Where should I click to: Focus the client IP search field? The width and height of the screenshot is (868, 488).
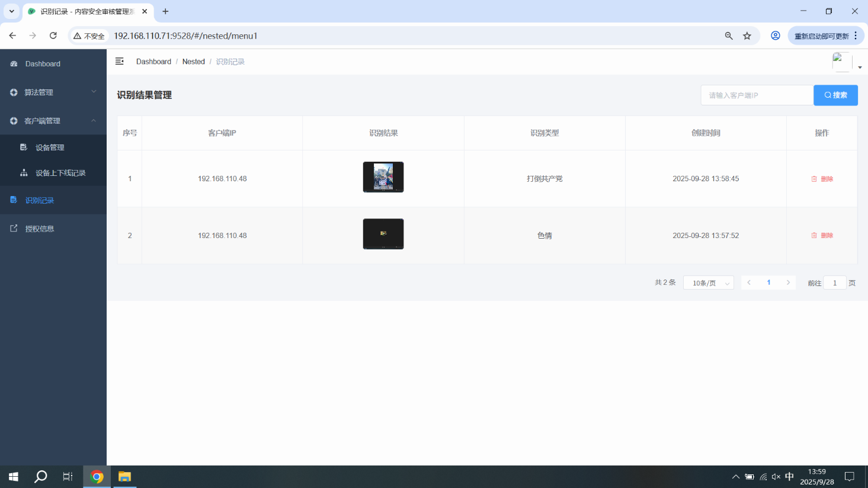[757, 95]
